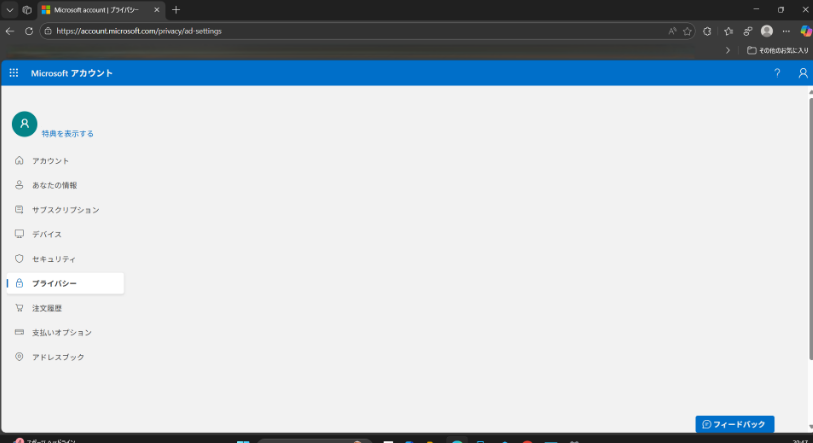Screen dimensions: 813x443
Task: Click the person icon beside あなたの情報
Action: [x=19, y=185]
